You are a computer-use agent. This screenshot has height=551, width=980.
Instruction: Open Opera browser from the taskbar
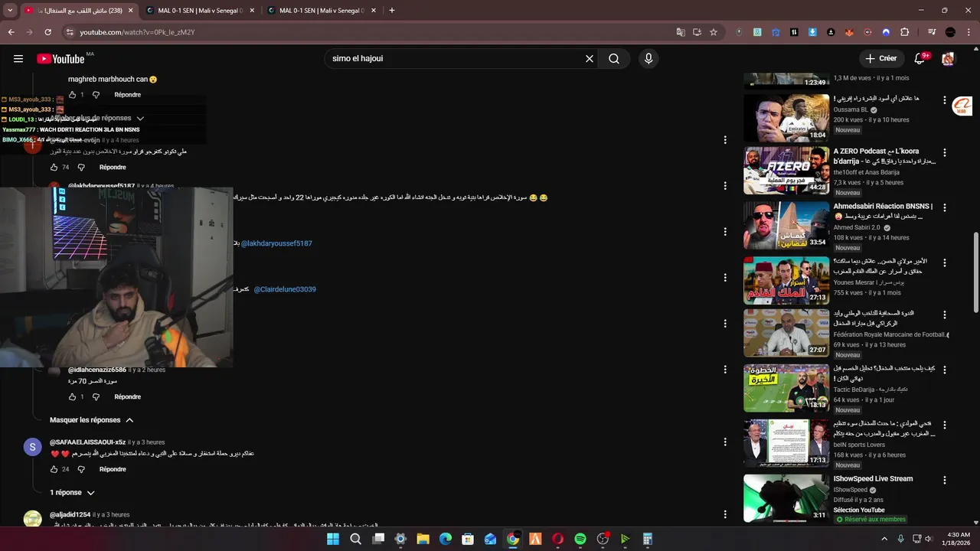pyautogui.click(x=557, y=539)
